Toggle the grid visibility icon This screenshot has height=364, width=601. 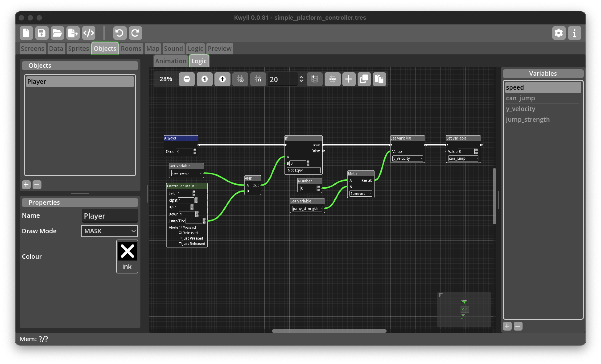click(240, 79)
